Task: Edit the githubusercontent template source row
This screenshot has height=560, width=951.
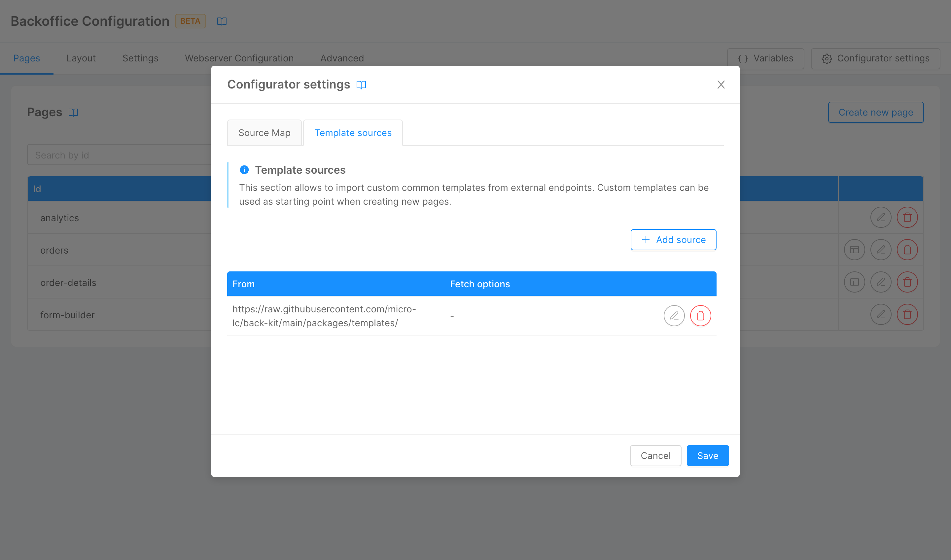Action: pos(674,316)
